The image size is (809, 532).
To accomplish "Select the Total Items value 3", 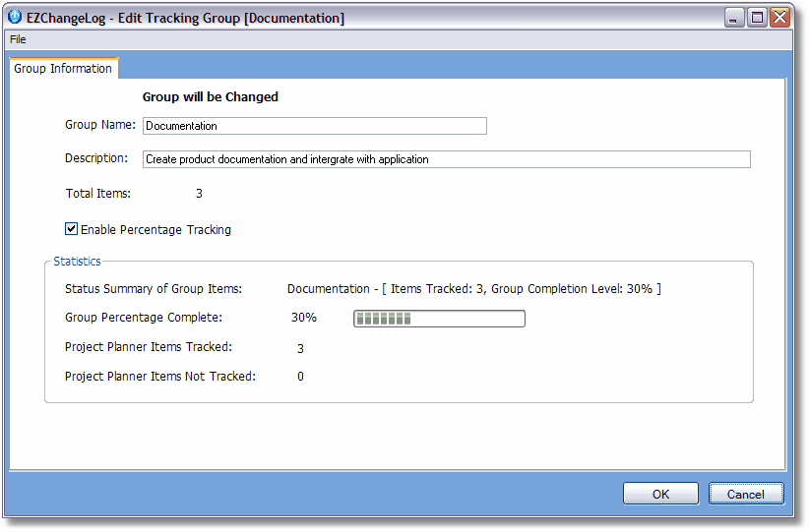I will (199, 194).
